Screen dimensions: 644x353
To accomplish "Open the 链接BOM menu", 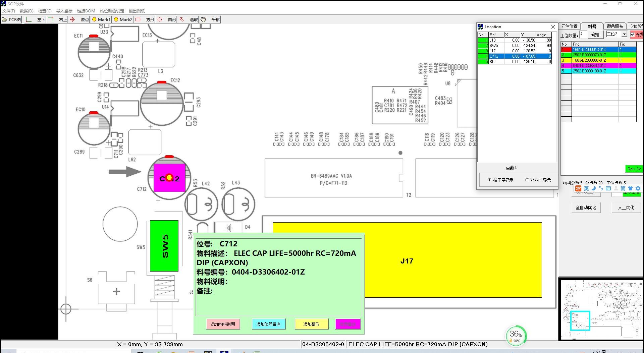I will 86,11.
